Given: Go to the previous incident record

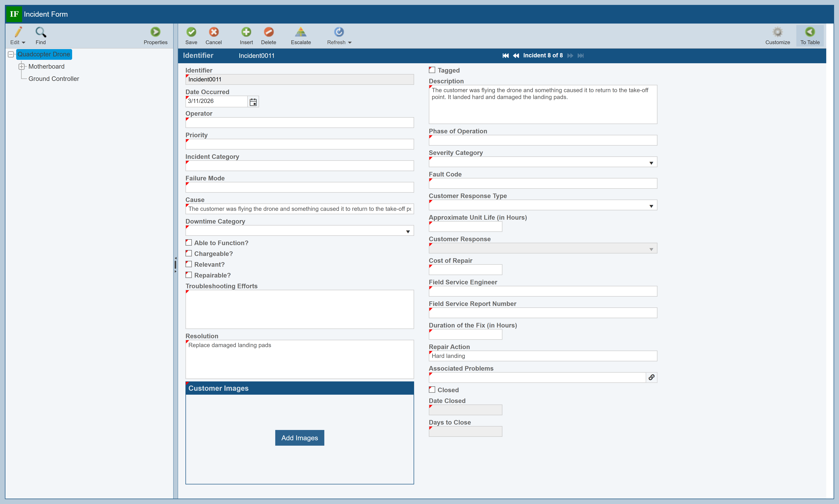Looking at the screenshot, I should 516,56.
